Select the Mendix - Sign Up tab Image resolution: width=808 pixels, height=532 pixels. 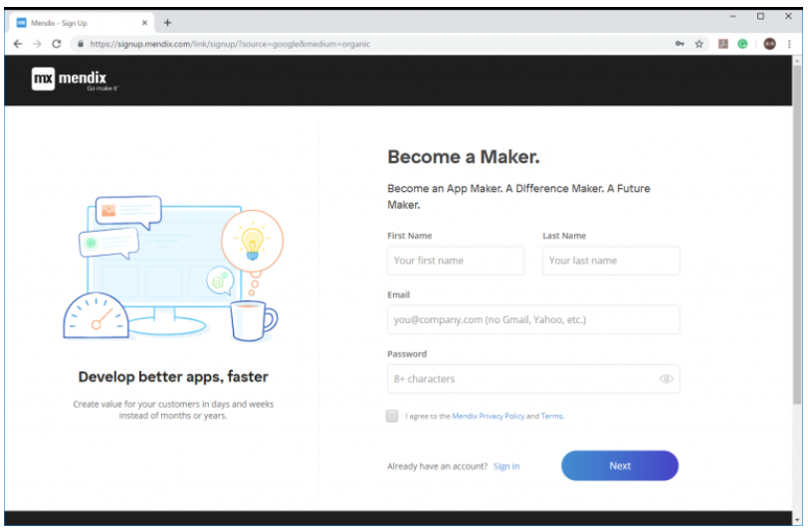80,23
